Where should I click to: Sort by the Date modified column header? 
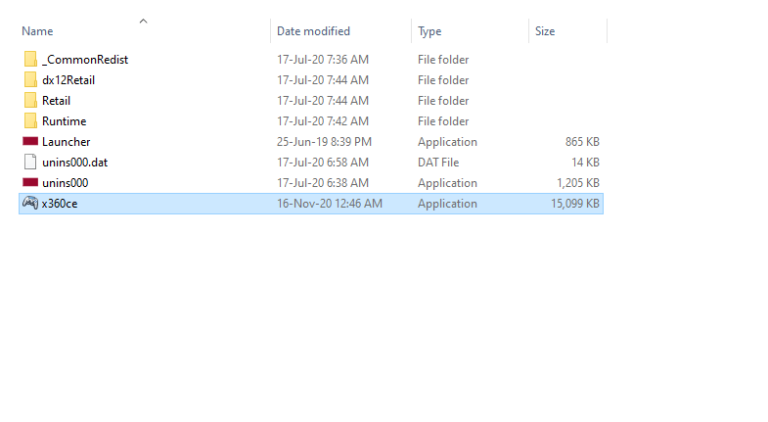[x=313, y=31]
